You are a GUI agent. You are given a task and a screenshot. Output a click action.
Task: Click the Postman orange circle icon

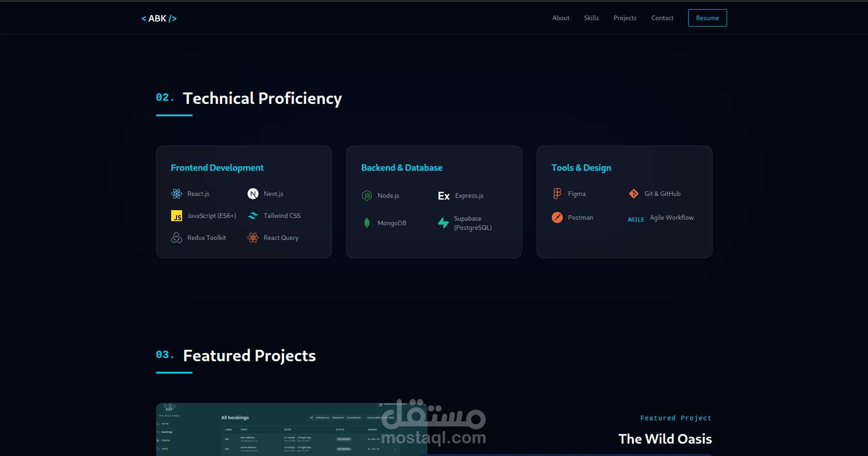557,217
